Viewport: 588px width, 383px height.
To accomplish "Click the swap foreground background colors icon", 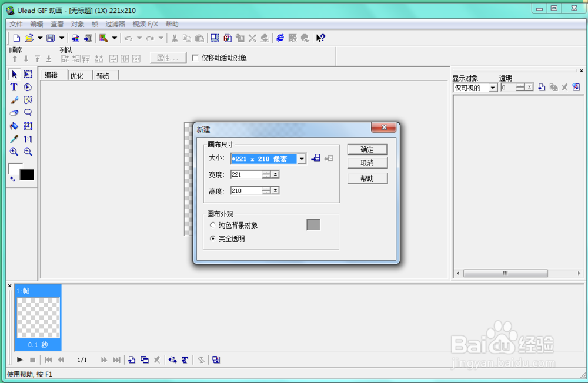I will click(12, 179).
